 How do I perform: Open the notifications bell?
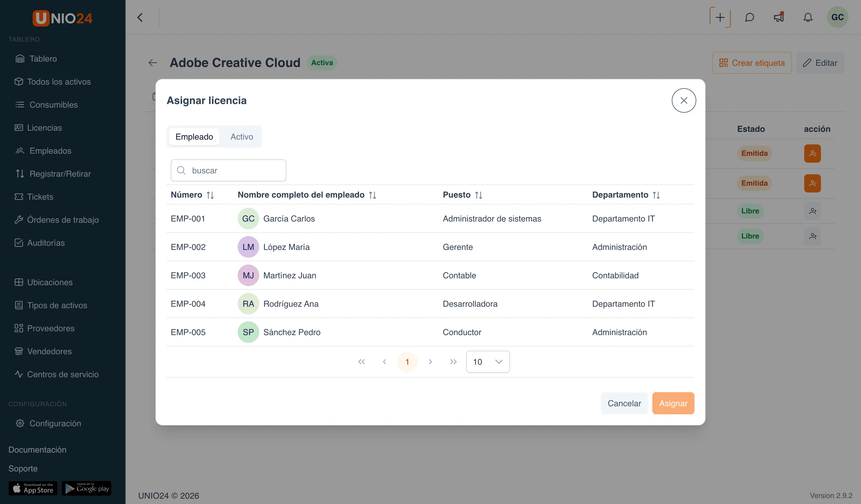point(808,17)
